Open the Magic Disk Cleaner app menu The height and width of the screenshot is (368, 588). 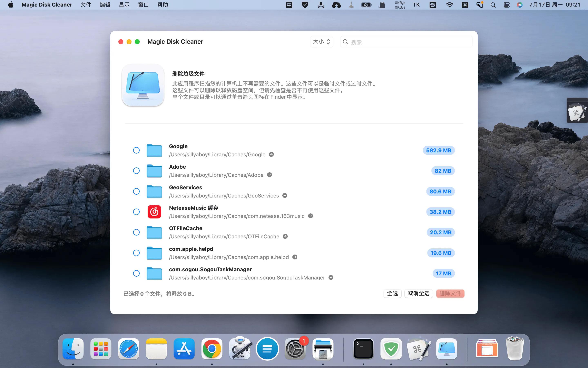[47, 5]
